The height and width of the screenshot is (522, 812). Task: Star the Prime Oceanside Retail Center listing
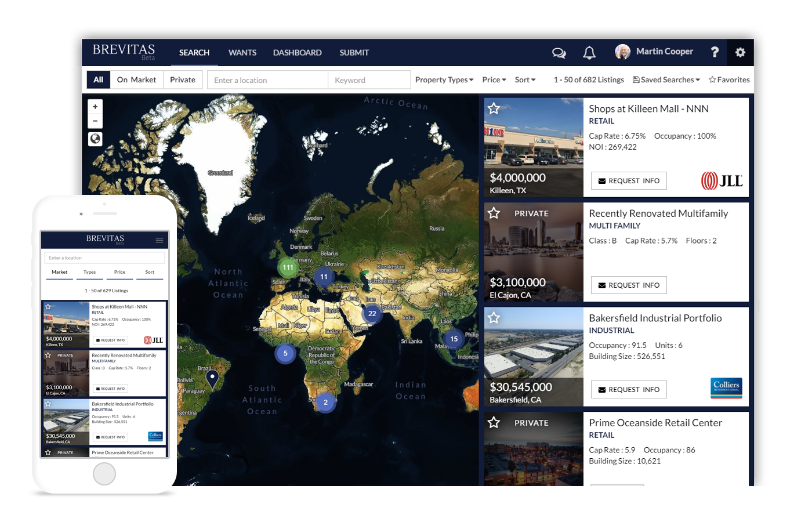[494, 422]
